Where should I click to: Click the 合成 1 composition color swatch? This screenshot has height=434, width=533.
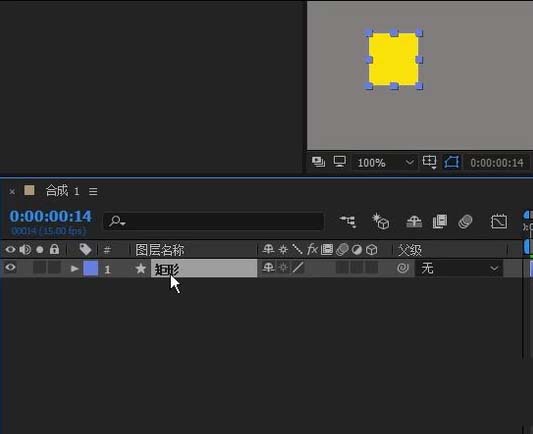29,190
